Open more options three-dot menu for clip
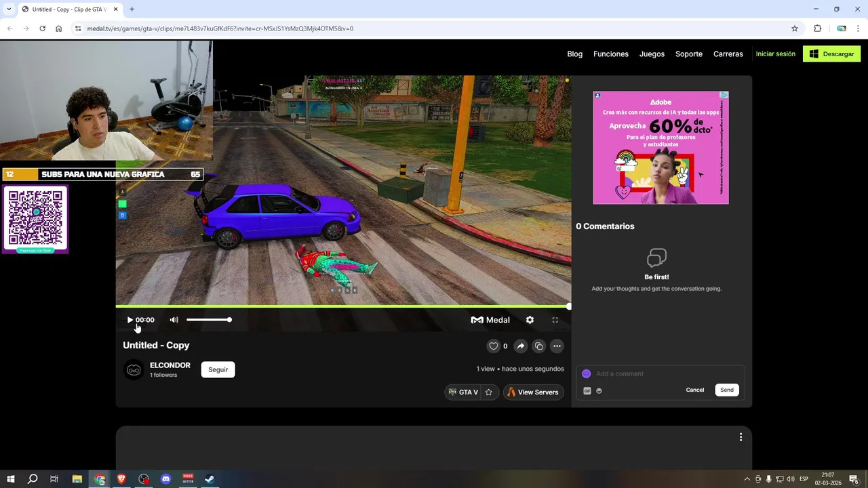The image size is (868, 488). [x=557, y=346]
